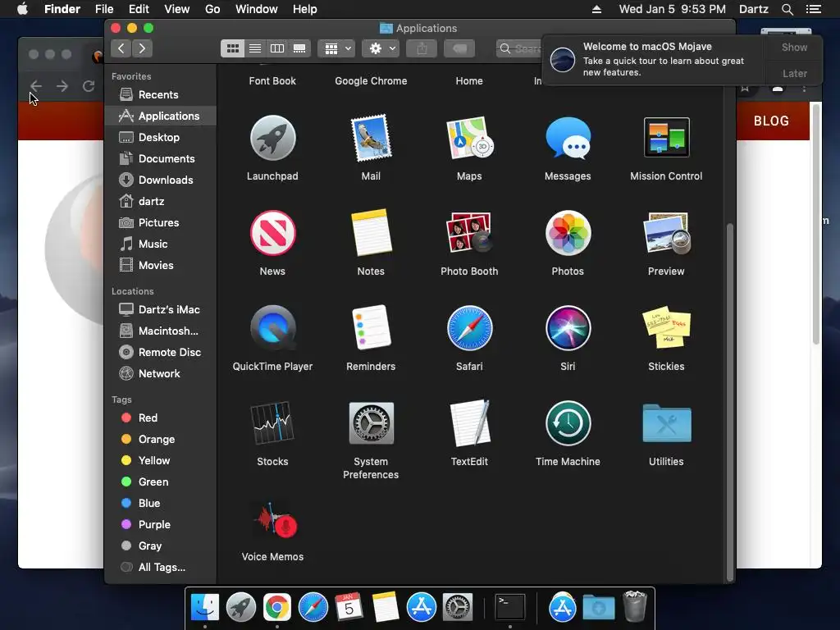Click BLOG link in browser window behind
The width and height of the screenshot is (840, 630).
pyautogui.click(x=771, y=121)
